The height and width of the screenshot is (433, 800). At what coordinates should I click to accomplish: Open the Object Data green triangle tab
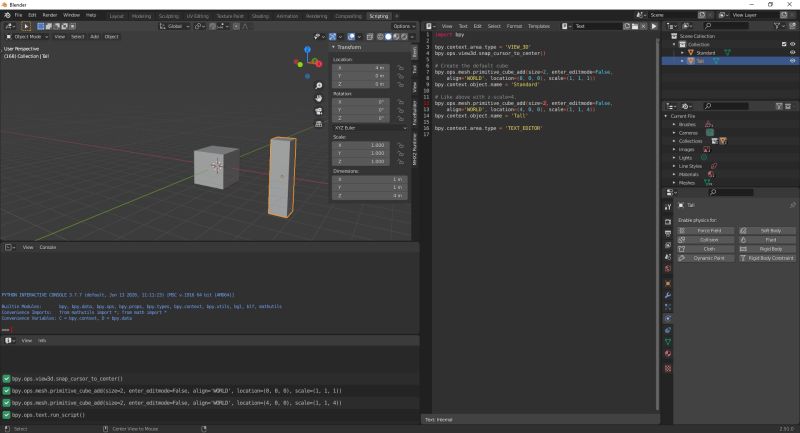(x=667, y=341)
